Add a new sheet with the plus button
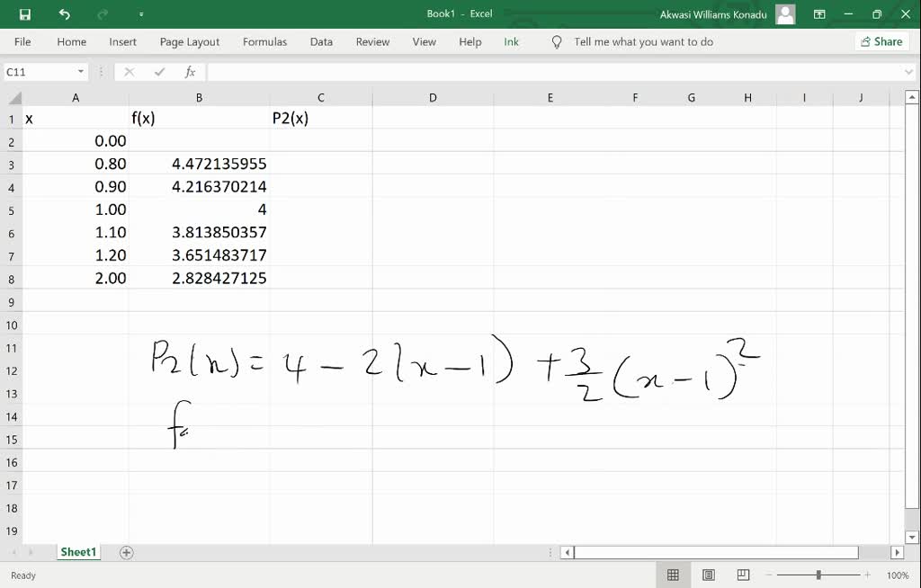 (x=126, y=552)
